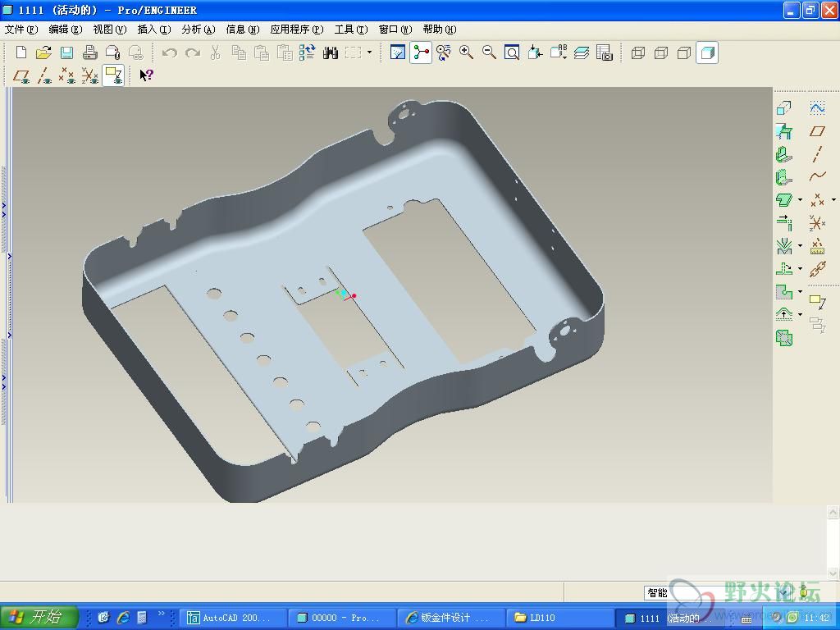Toggle shaded display mode

pos(707,52)
